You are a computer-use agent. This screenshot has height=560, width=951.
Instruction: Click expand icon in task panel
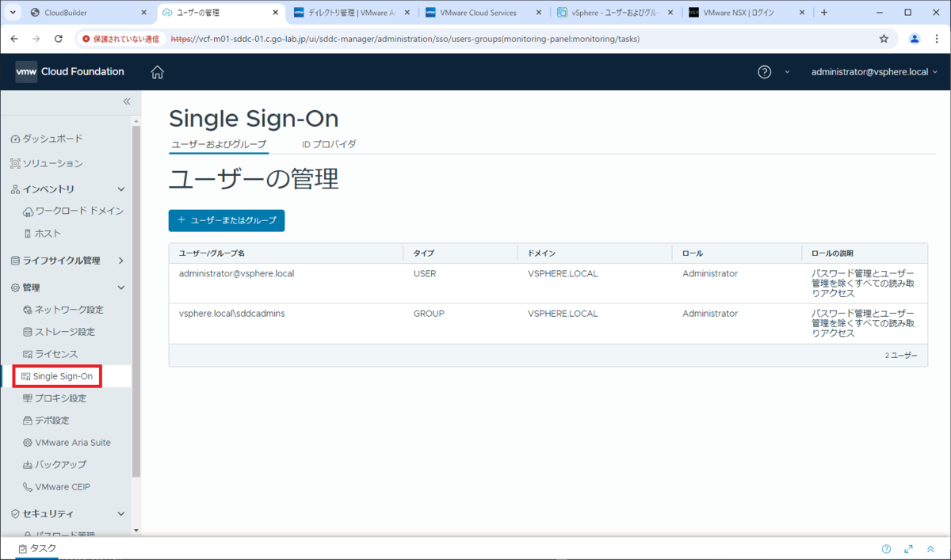908,549
